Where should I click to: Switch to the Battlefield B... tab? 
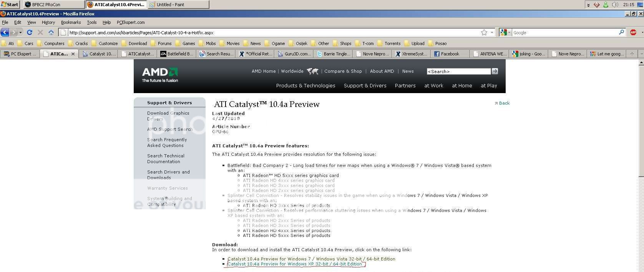[x=177, y=54]
